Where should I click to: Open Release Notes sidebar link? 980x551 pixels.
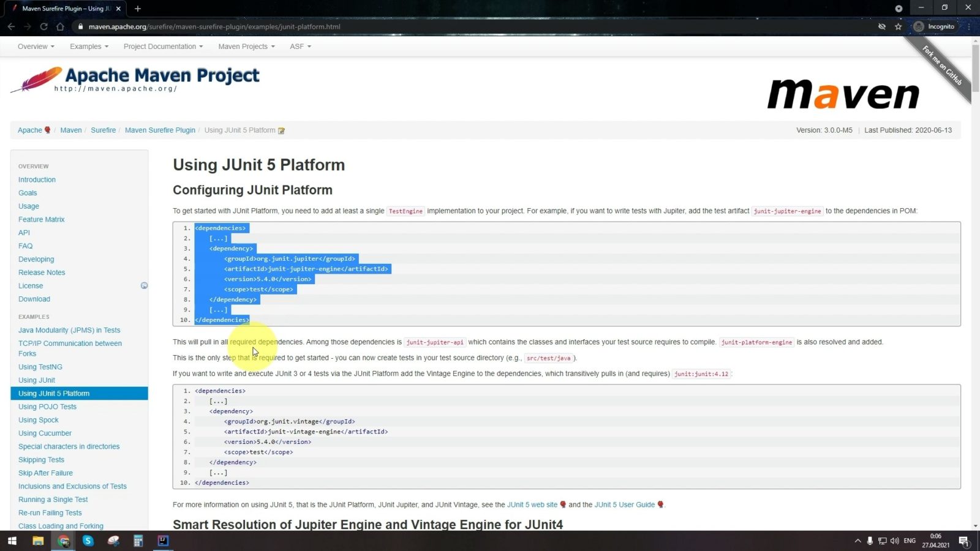[42, 272]
